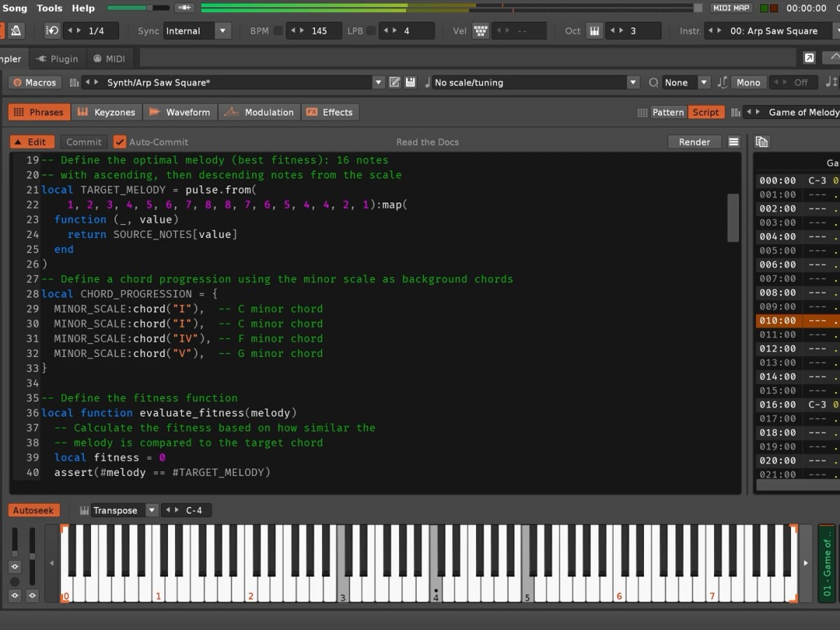Expand the Sync Internal dropdown
Viewport: 840px width, 630px height.
(x=223, y=31)
